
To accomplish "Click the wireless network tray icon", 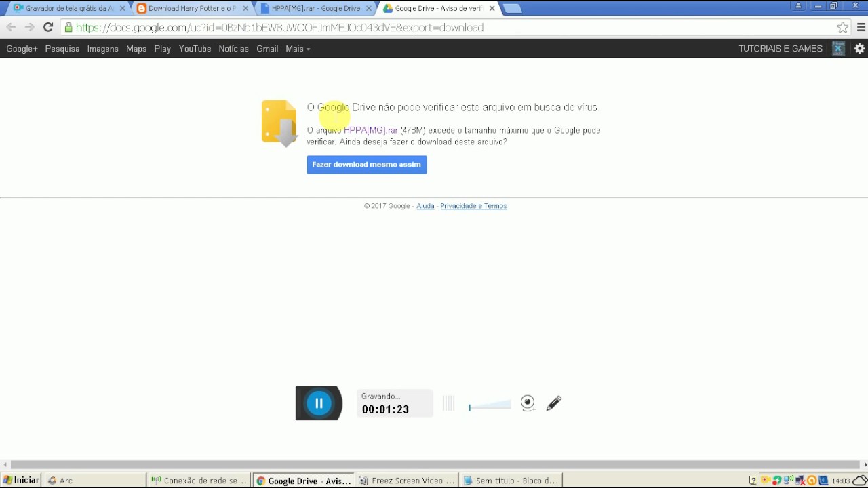I will [789, 481].
